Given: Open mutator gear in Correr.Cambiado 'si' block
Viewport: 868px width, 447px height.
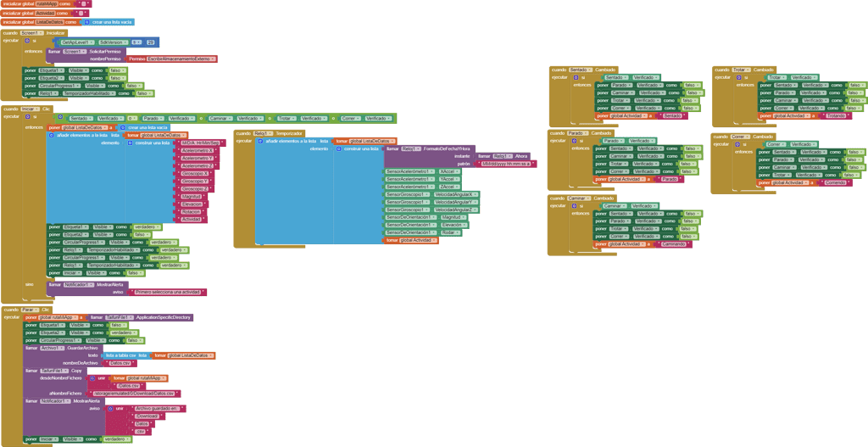Looking at the screenshot, I should pyautogui.click(x=738, y=143).
